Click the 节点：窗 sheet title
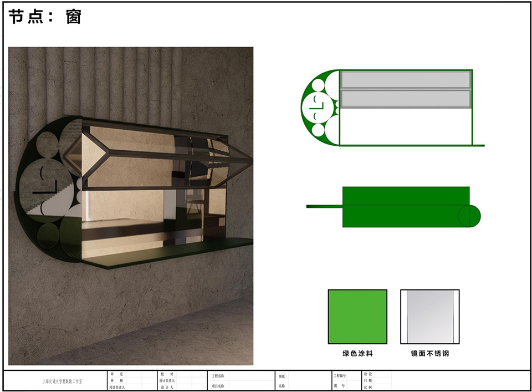This screenshot has width=532, height=392. [x=45, y=17]
